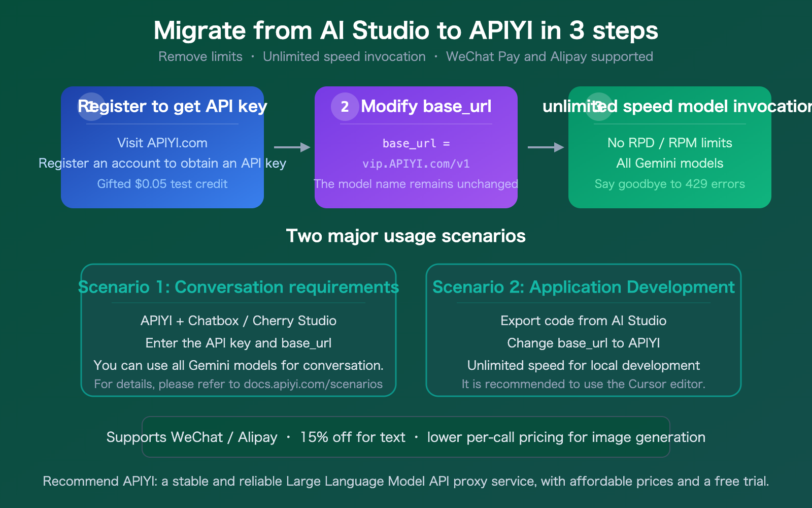Screen dimensions: 812x508
Task: Click the vip.APIYI.com/v1 base_url link
Action: pos(416,164)
